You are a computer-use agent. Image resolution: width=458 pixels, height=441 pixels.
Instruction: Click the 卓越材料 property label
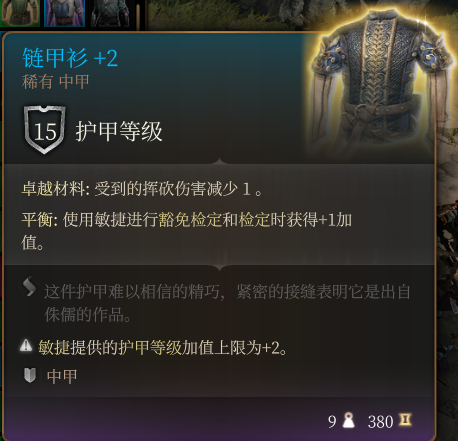coord(54,189)
